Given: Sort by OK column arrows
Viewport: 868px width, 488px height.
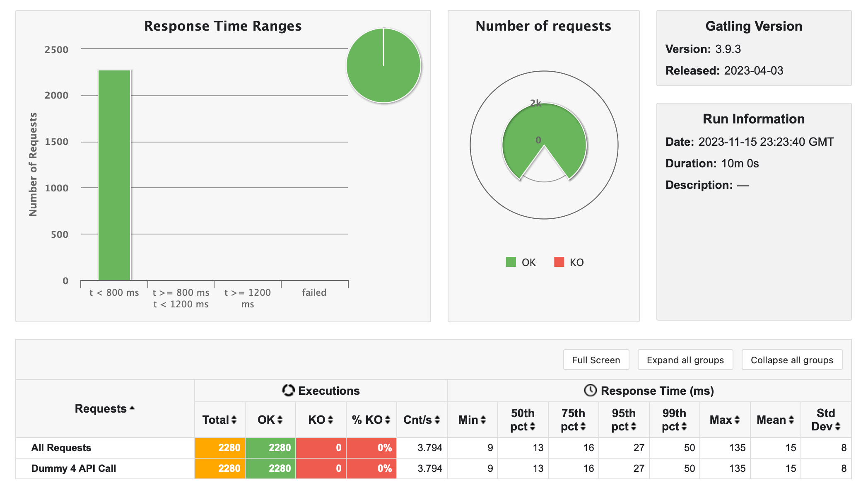Looking at the screenshot, I should coord(280,420).
